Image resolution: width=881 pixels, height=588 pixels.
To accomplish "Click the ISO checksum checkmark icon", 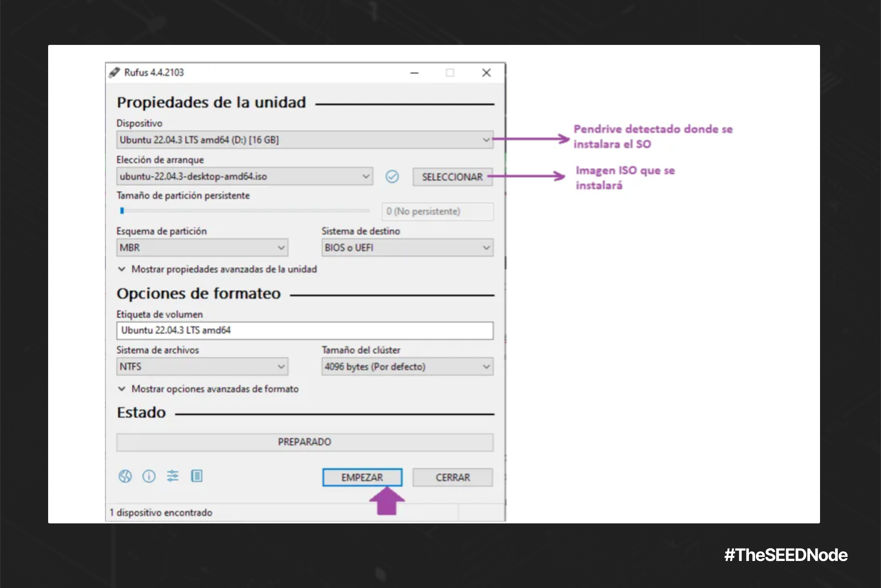I will 392,176.
